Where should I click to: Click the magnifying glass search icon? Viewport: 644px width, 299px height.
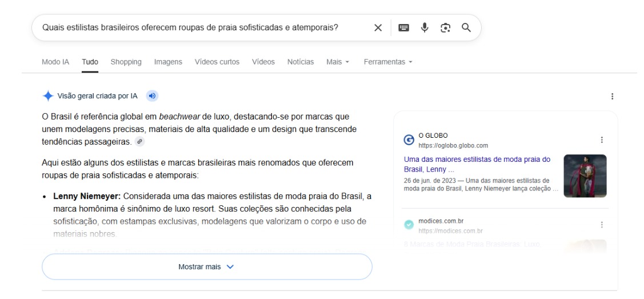(x=466, y=27)
